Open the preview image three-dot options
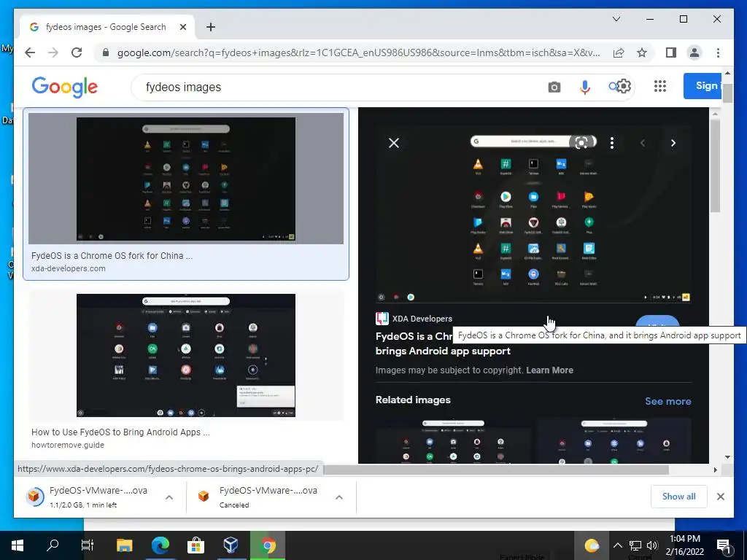This screenshot has height=560, width=747. pos(612,143)
